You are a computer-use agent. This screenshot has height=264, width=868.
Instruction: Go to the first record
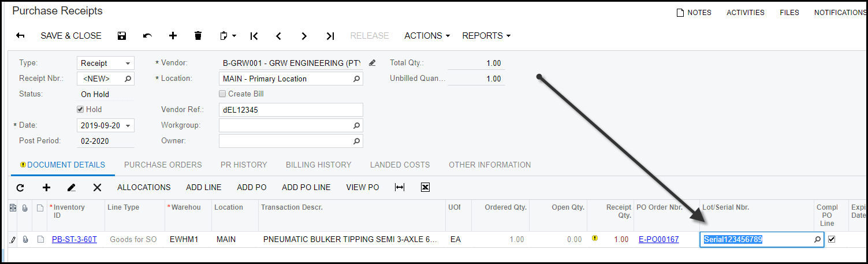tap(254, 36)
